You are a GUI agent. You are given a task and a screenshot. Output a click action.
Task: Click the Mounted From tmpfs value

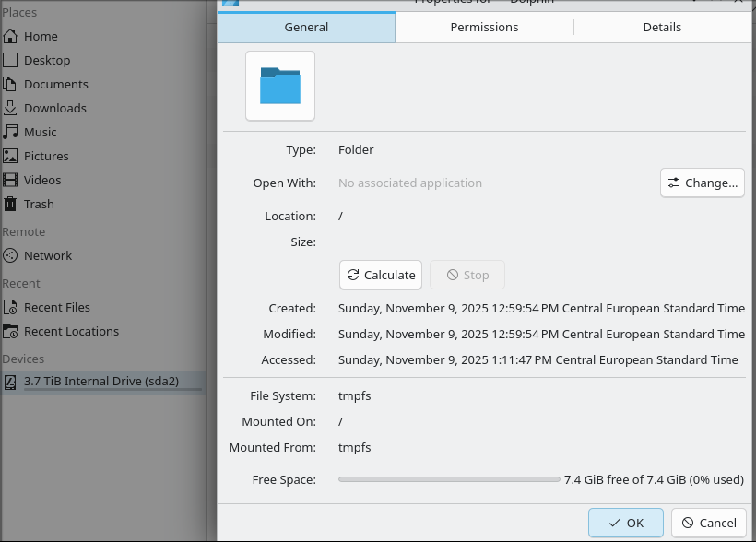354,447
